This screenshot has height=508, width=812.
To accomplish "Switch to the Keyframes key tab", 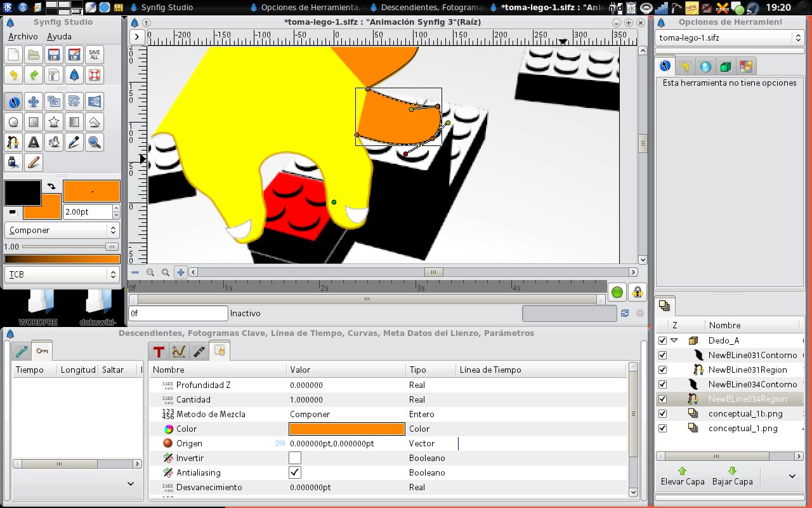I will click(42, 351).
